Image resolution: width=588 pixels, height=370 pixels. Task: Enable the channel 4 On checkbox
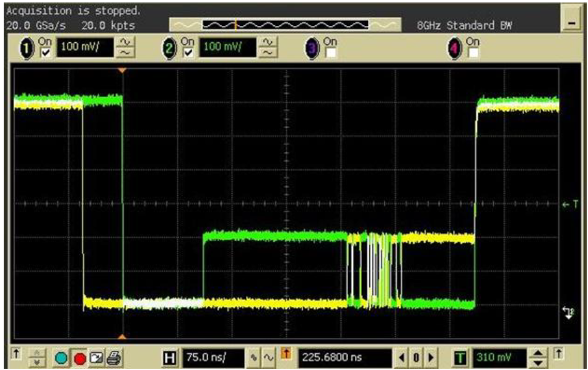[472, 54]
